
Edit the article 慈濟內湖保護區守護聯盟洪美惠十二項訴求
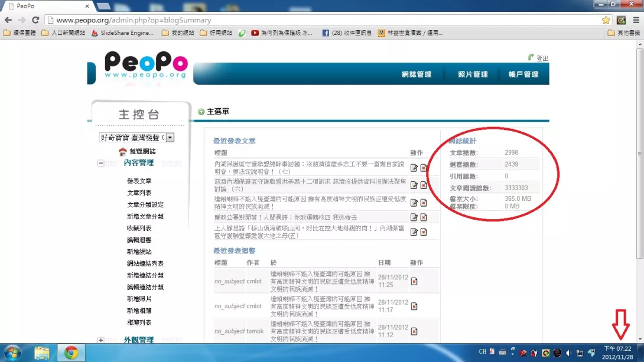(x=414, y=185)
